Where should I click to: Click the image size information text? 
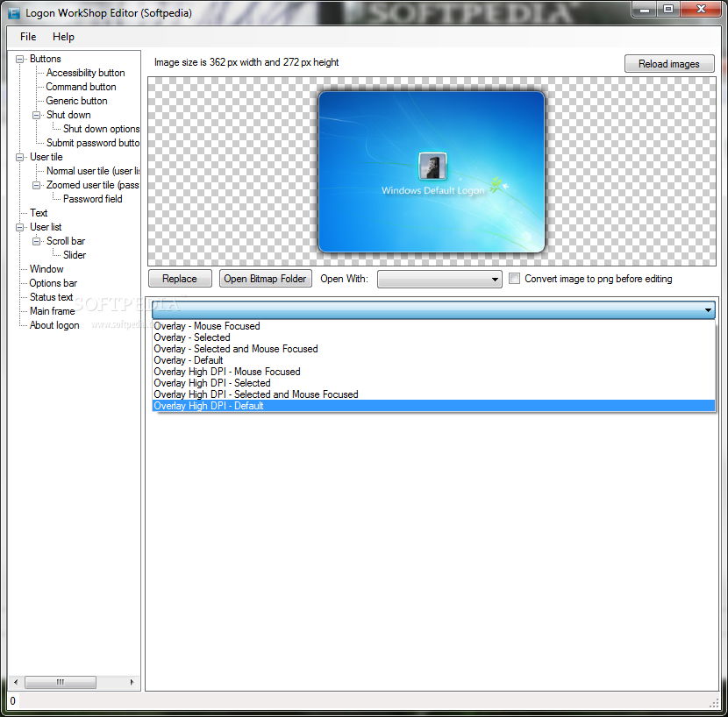pos(246,62)
